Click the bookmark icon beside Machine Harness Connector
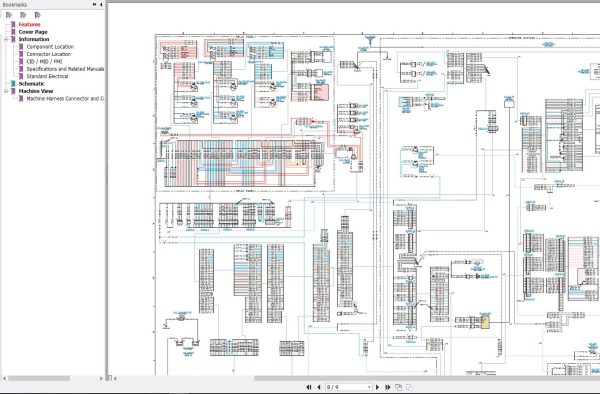Image resolution: width=600 pixels, height=394 pixels. (21, 99)
